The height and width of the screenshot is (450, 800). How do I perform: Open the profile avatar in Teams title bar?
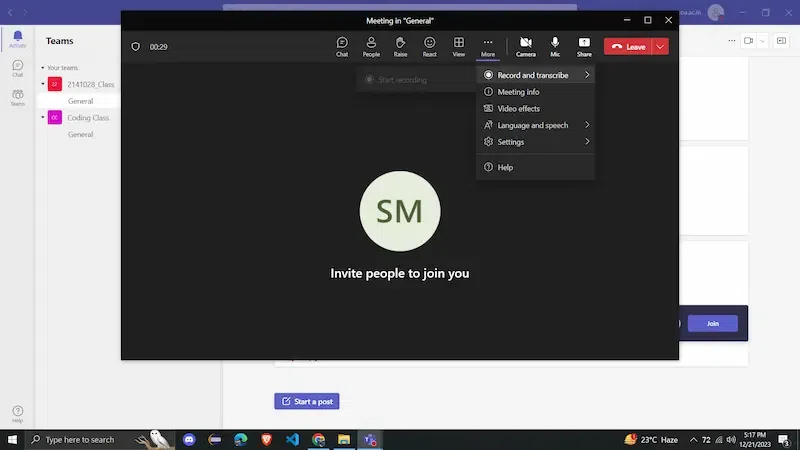tap(716, 12)
